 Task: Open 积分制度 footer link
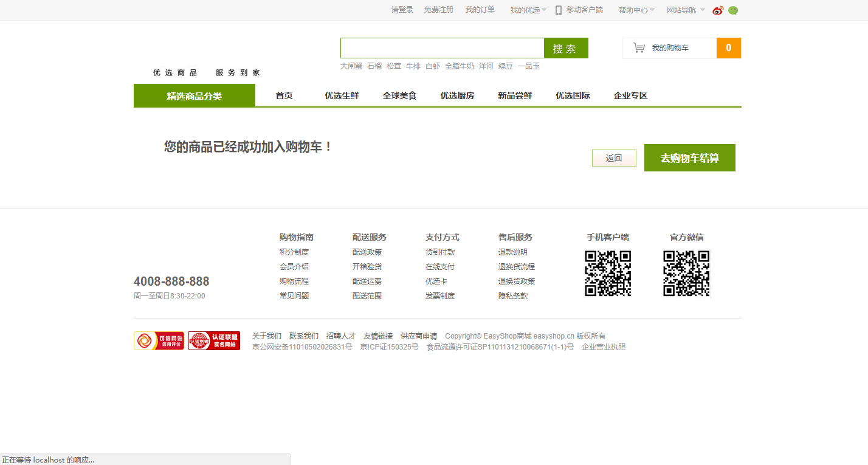click(x=294, y=252)
